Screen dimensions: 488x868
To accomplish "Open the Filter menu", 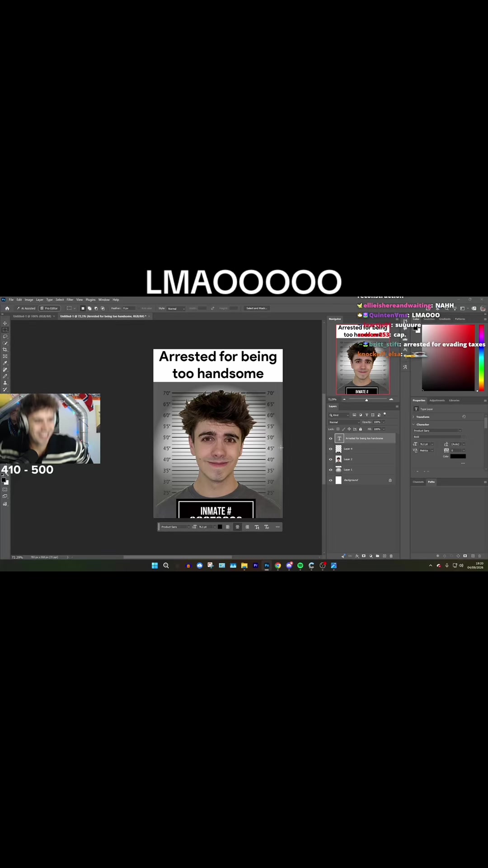I will [70, 300].
